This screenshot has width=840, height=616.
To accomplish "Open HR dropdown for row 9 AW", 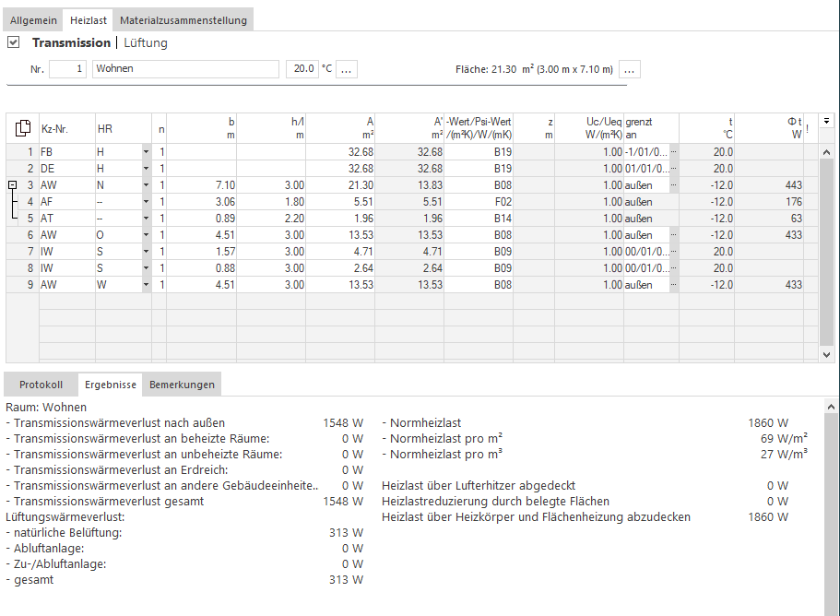I will click(146, 285).
